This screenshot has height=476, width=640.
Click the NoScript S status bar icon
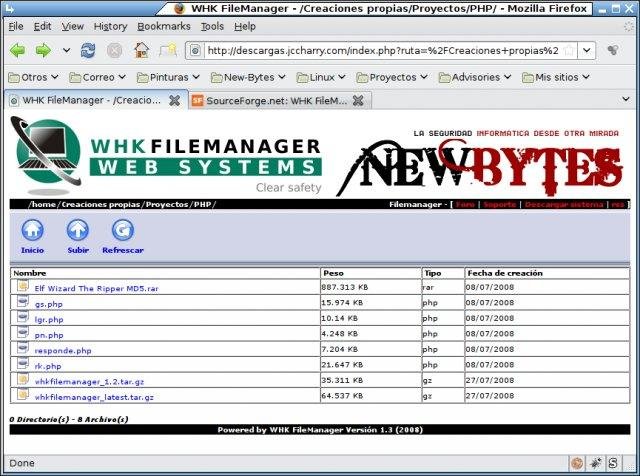pyautogui.click(x=613, y=463)
